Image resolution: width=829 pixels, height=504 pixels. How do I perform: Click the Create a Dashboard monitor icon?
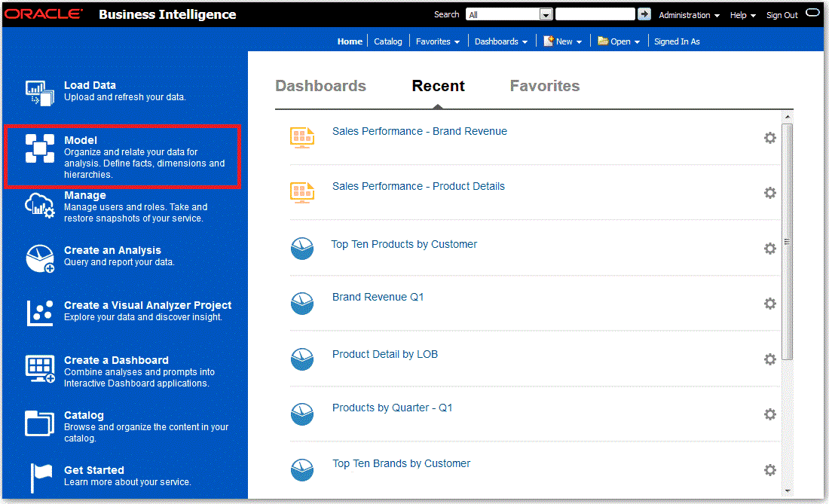pos(40,368)
